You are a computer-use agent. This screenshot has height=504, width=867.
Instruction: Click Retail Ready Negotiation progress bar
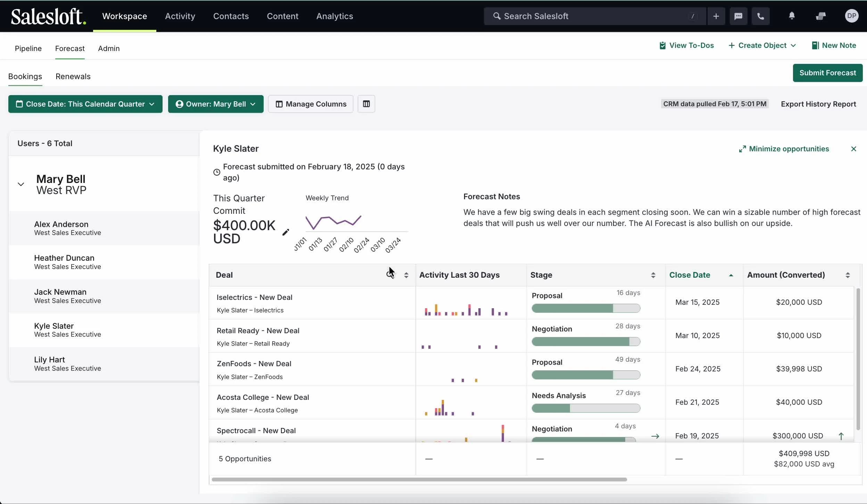coord(586,342)
